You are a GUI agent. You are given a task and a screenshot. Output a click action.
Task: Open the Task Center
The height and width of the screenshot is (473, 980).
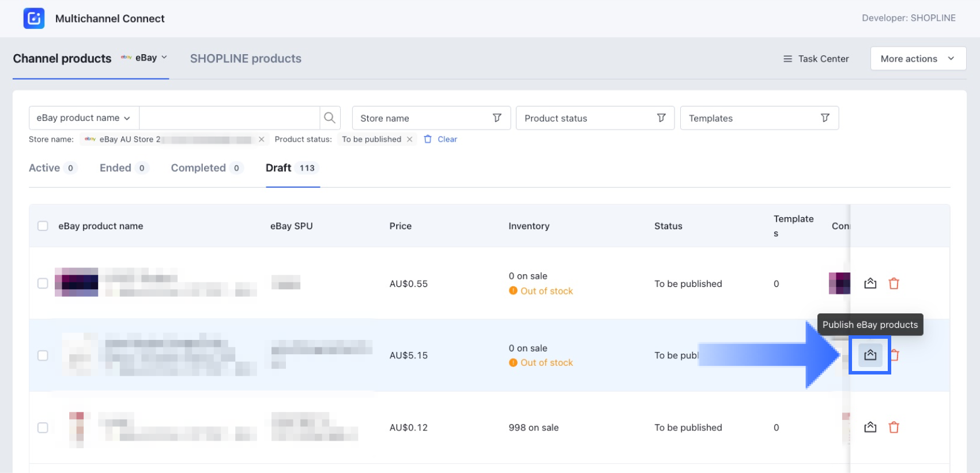pyautogui.click(x=816, y=59)
